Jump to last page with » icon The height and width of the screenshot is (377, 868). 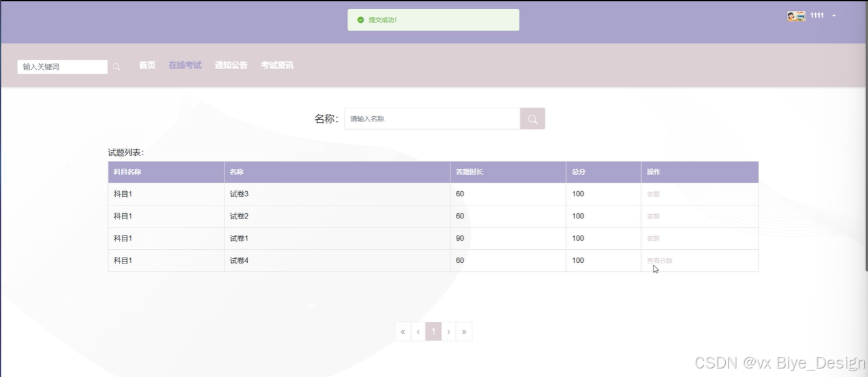[464, 331]
